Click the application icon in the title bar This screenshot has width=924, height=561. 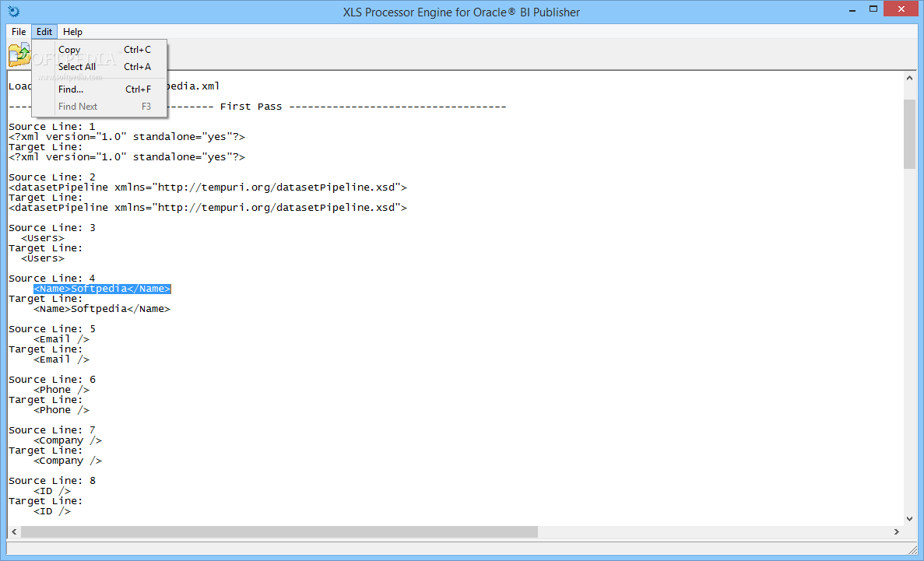tap(13, 11)
